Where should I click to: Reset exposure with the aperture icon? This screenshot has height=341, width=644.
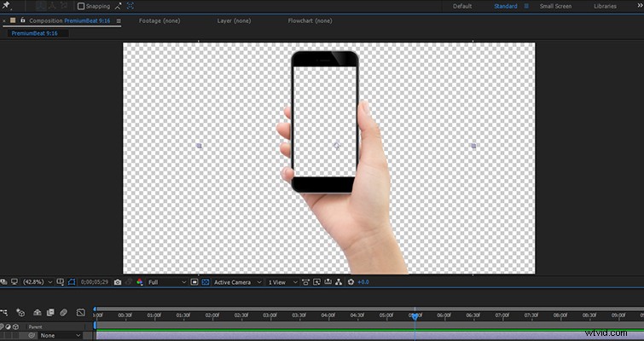coord(351,282)
